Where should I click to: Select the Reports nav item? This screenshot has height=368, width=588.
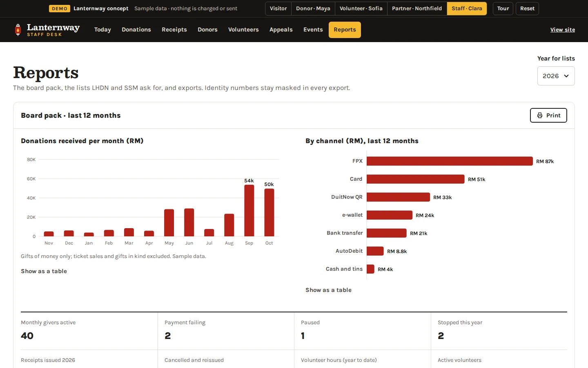click(x=345, y=30)
